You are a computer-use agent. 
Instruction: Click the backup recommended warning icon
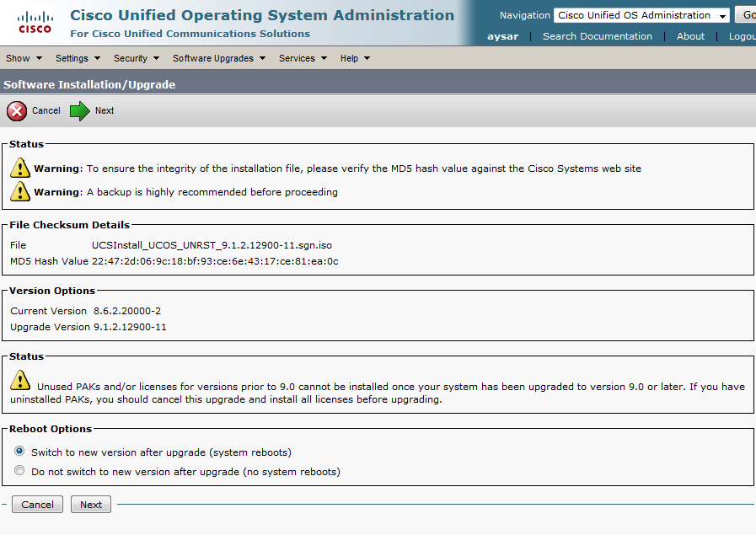[x=20, y=191]
